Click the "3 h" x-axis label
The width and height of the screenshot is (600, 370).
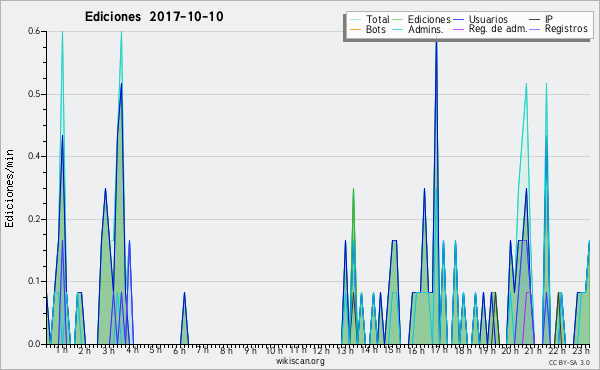tap(108, 350)
